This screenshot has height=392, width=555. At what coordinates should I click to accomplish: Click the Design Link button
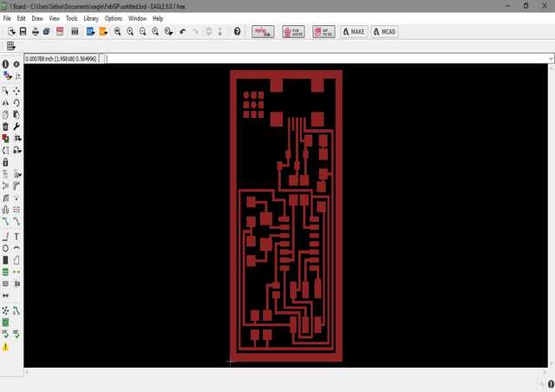coord(263,32)
